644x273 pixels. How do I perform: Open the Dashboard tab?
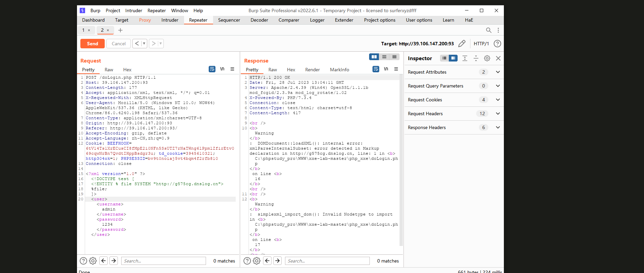click(x=93, y=20)
